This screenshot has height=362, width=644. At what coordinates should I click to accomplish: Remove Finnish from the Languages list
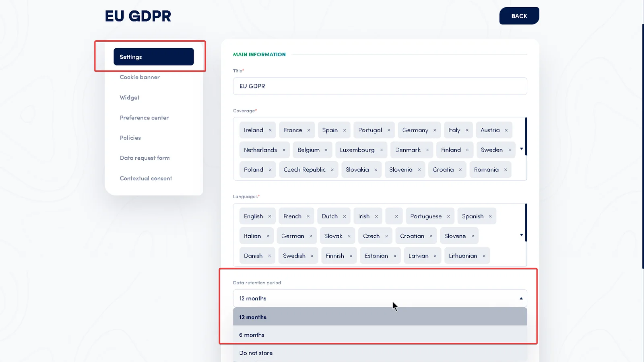(x=351, y=255)
